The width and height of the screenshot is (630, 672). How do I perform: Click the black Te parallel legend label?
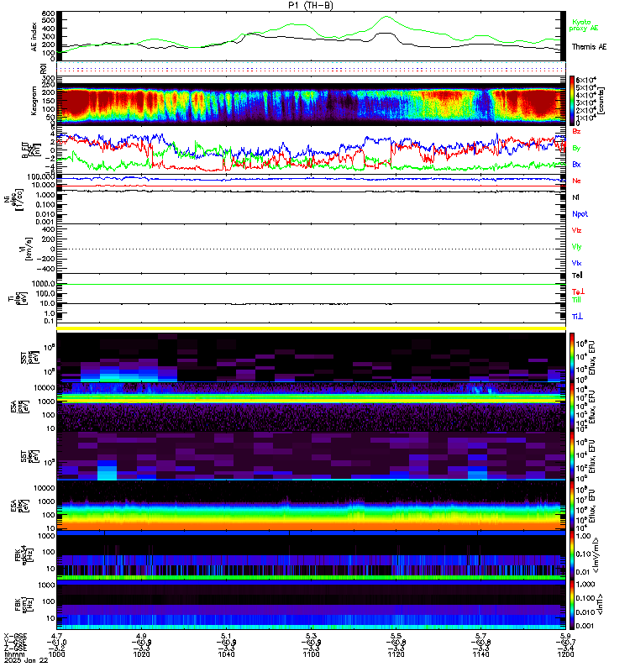[x=577, y=276]
